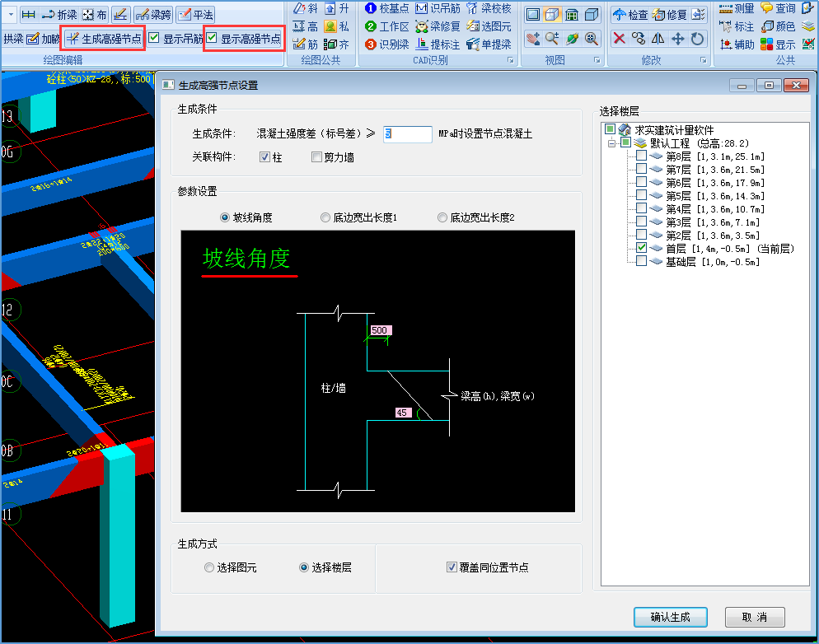Select the pan hand tool

click(x=533, y=39)
